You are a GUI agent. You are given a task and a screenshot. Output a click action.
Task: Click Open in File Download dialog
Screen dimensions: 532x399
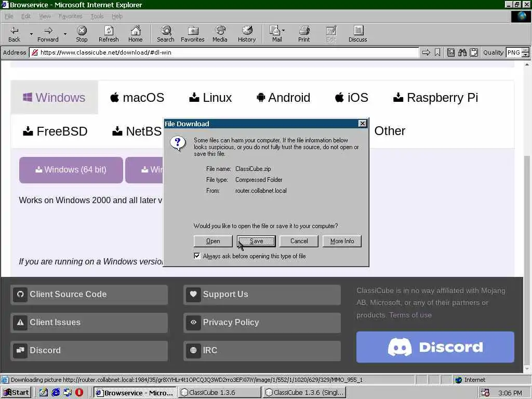213,241
